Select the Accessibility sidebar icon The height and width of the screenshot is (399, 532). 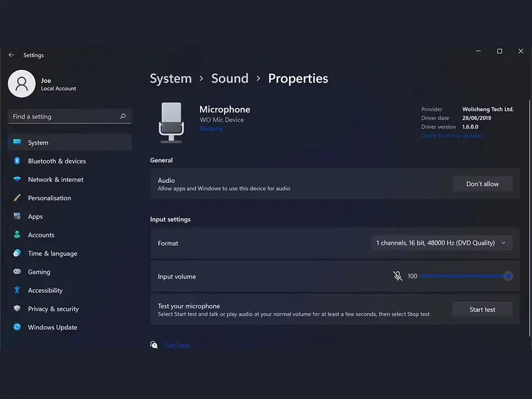coord(18,290)
